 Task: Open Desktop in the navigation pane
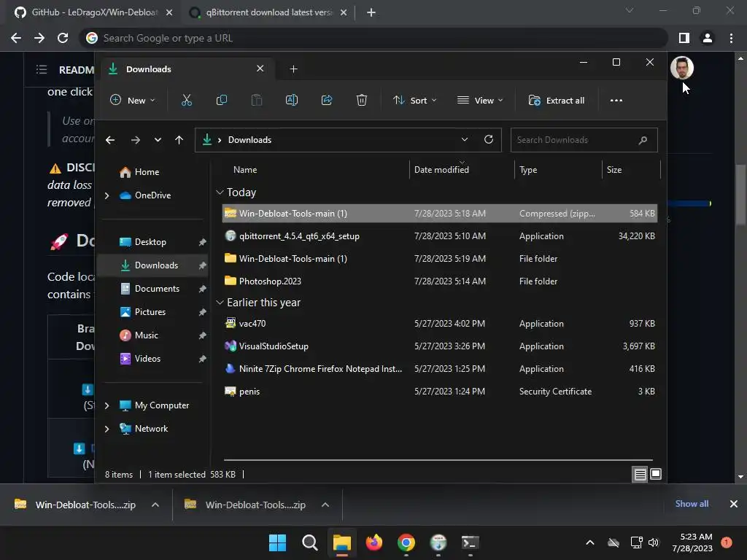tap(142, 242)
